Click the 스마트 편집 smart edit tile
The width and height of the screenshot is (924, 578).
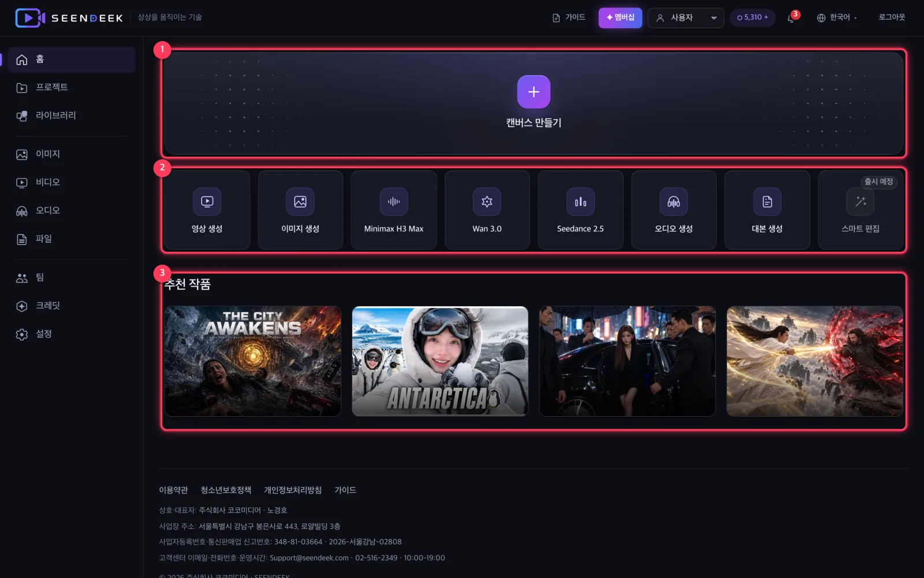tap(860, 210)
